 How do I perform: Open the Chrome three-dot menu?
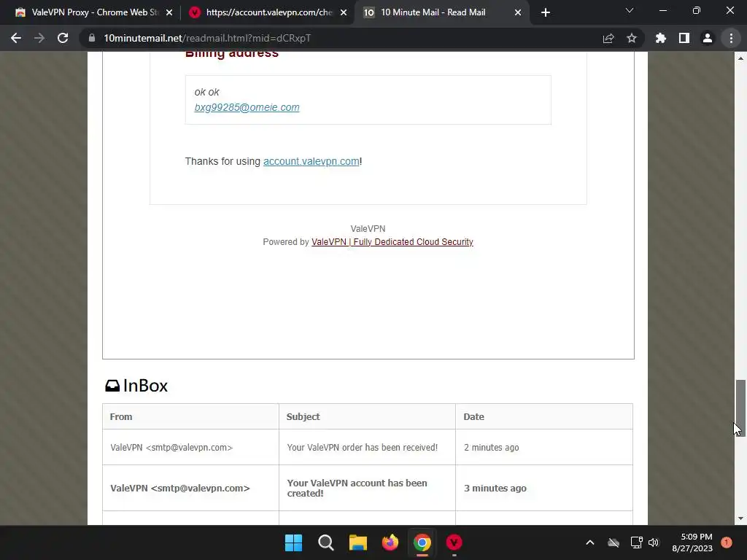[x=731, y=38]
